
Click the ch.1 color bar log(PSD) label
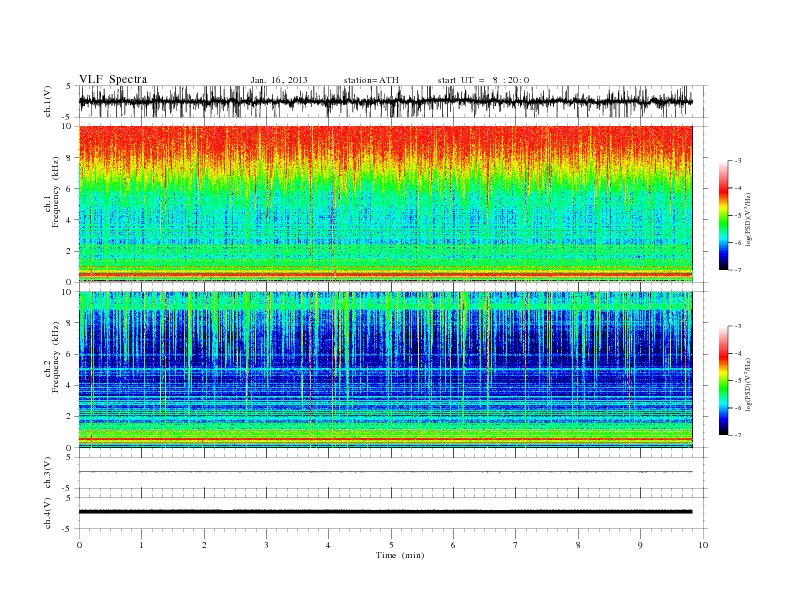pyautogui.click(x=748, y=218)
